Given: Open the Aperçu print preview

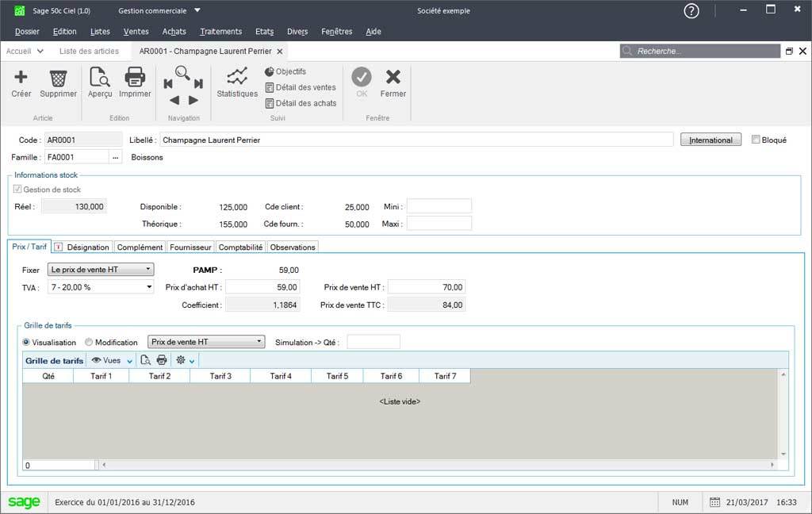Looking at the screenshot, I should [99, 77].
